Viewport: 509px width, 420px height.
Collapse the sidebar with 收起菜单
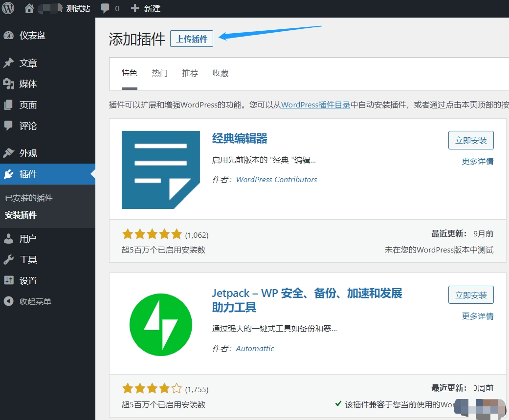pos(35,301)
